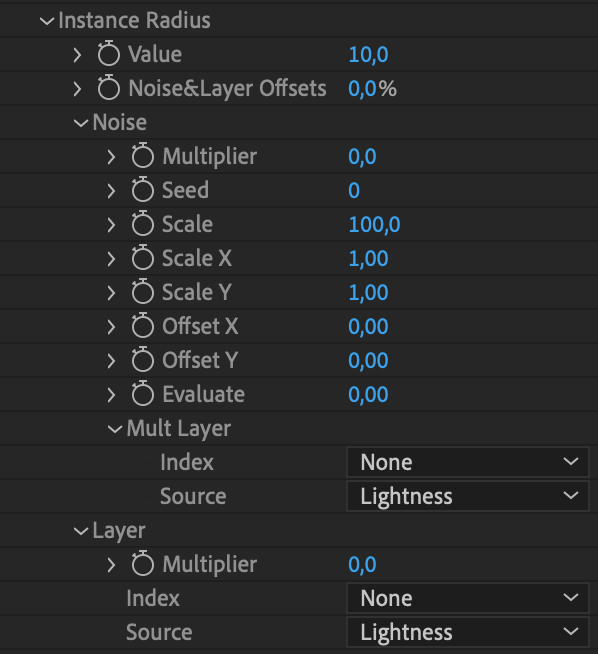Open Layer Source Lightness dropdown
Screen dimensions: 598x654
pos(468,632)
